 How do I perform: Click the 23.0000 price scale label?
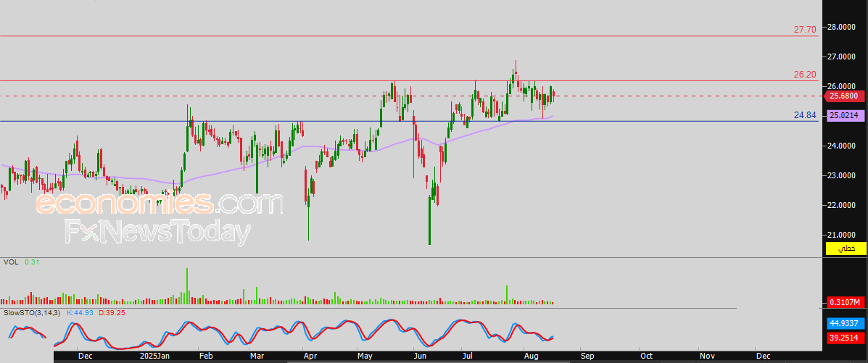click(843, 175)
